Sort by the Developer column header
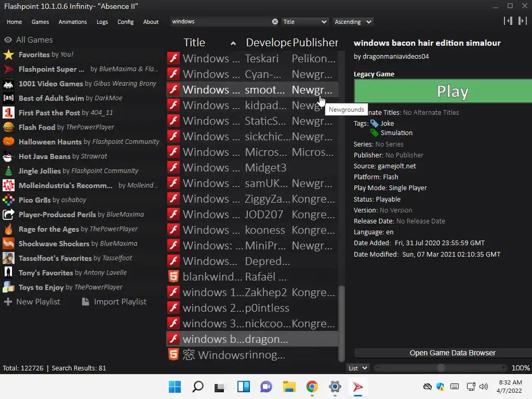 click(x=268, y=43)
